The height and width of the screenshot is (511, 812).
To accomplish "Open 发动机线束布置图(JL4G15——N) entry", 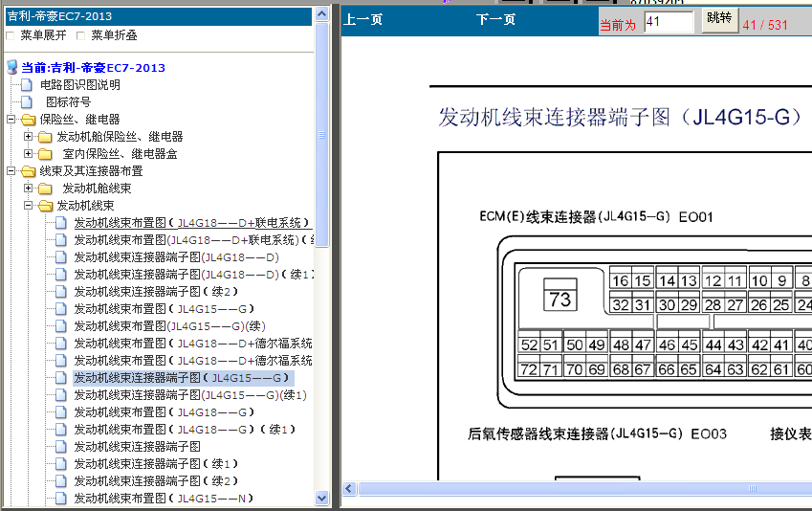I will pos(164,498).
